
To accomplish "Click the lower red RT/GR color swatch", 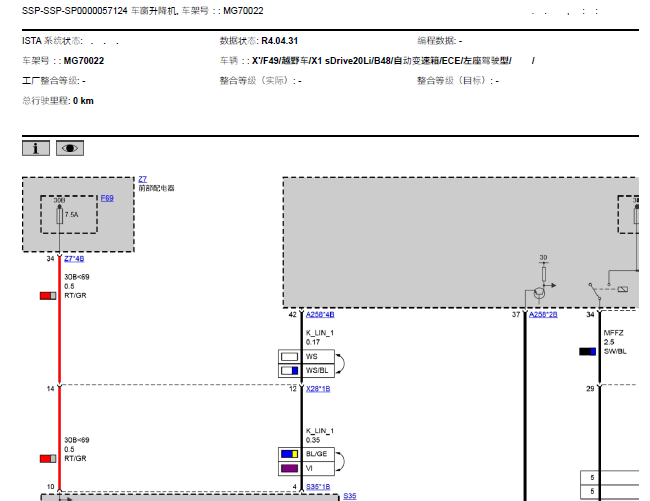I will pos(48,459).
